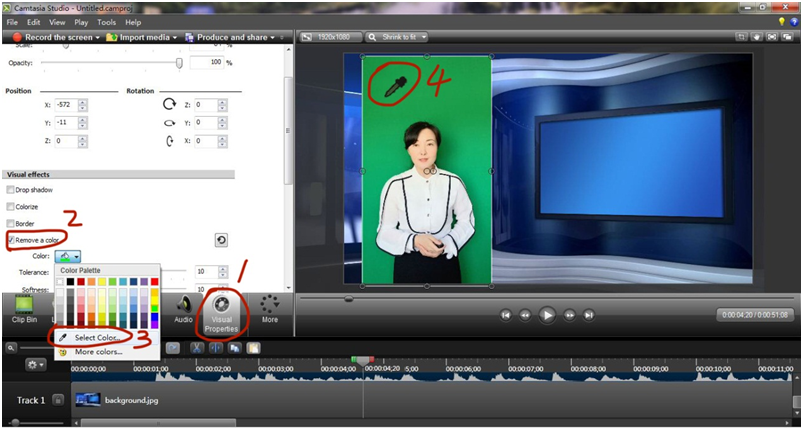The image size is (803, 430).
Task: Open the Tools menu
Action: [107, 23]
